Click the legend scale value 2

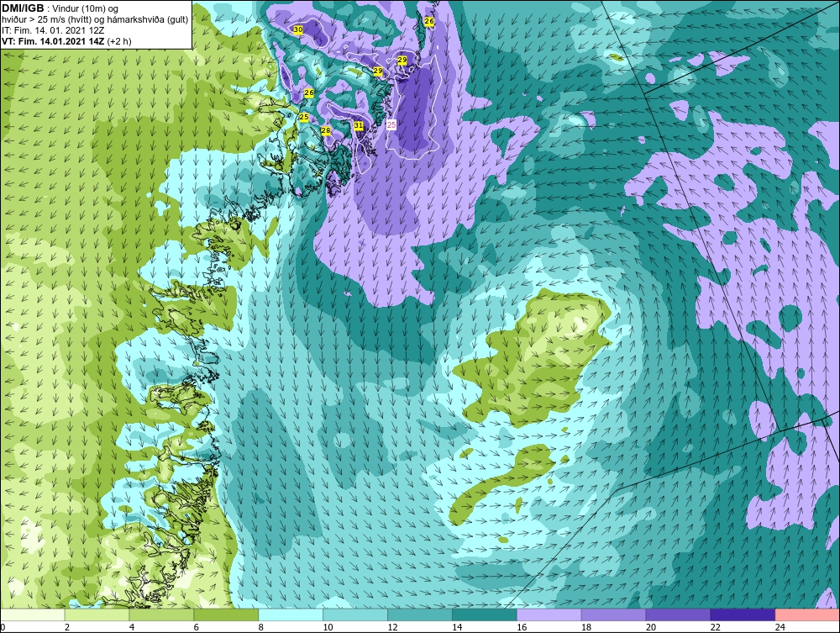pyautogui.click(x=67, y=627)
